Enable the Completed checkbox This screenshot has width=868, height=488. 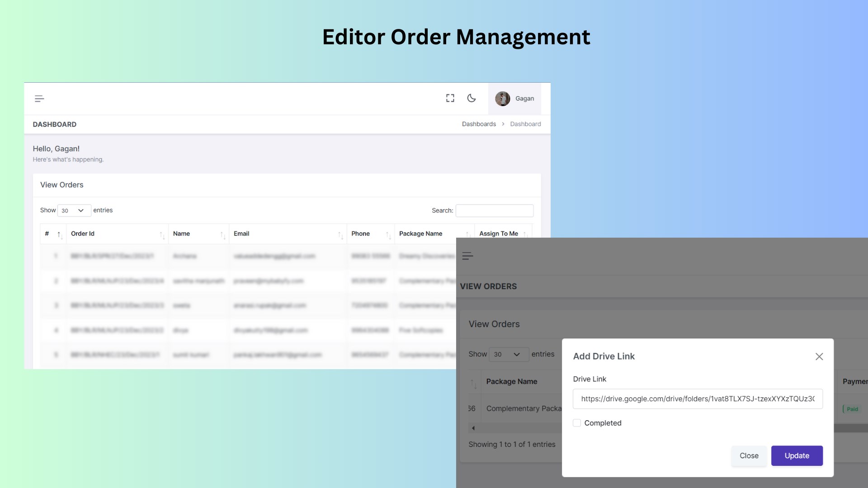click(577, 423)
